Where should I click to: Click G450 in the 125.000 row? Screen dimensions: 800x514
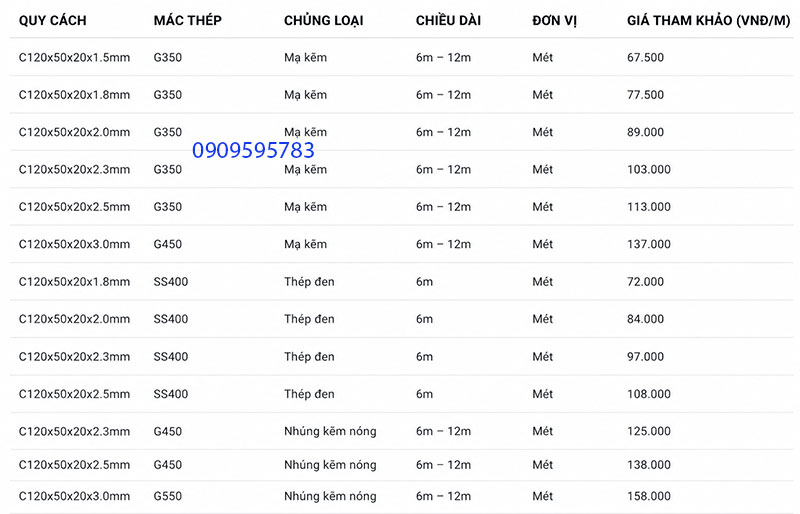coord(168,431)
